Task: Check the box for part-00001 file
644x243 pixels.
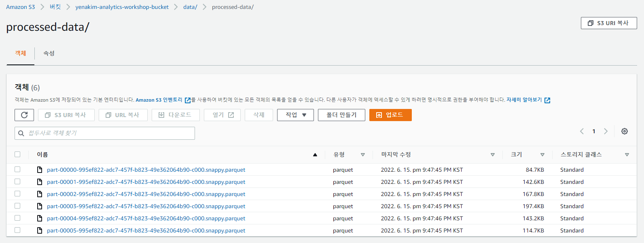Action: click(x=17, y=181)
